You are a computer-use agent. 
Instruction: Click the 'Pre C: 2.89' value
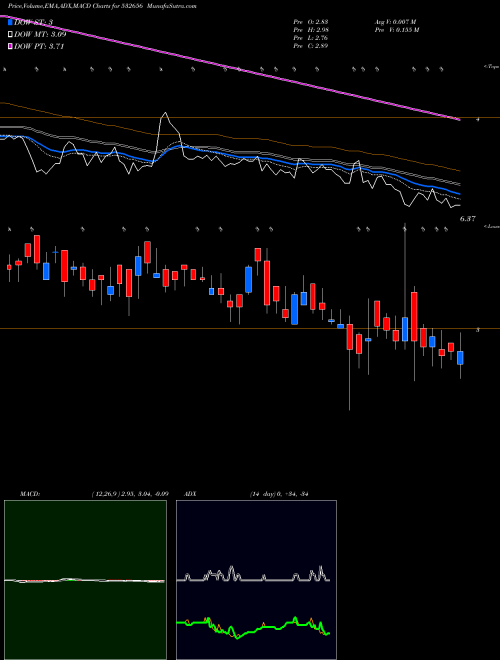click(x=311, y=46)
